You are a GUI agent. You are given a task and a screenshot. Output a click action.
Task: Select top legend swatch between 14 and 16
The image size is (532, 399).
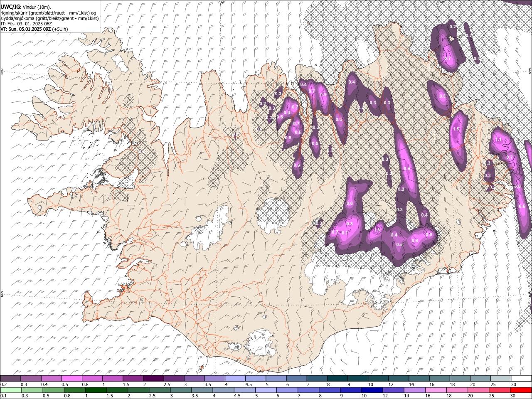pyautogui.click(x=419, y=378)
